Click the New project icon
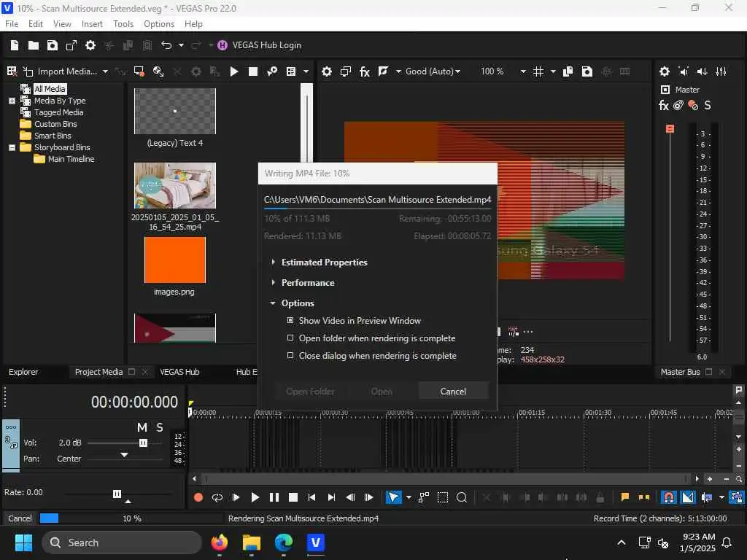747x560 pixels. 15,45
